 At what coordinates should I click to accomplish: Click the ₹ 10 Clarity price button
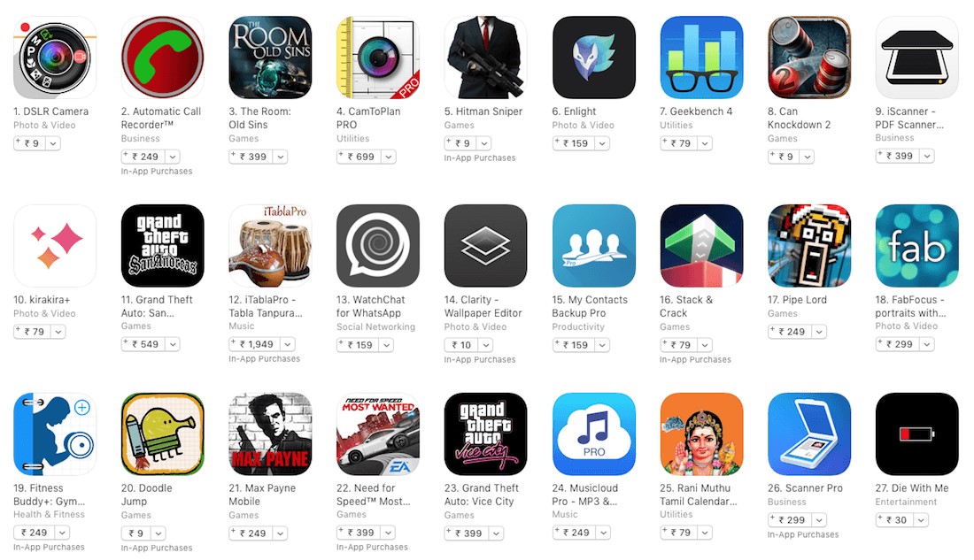click(461, 345)
